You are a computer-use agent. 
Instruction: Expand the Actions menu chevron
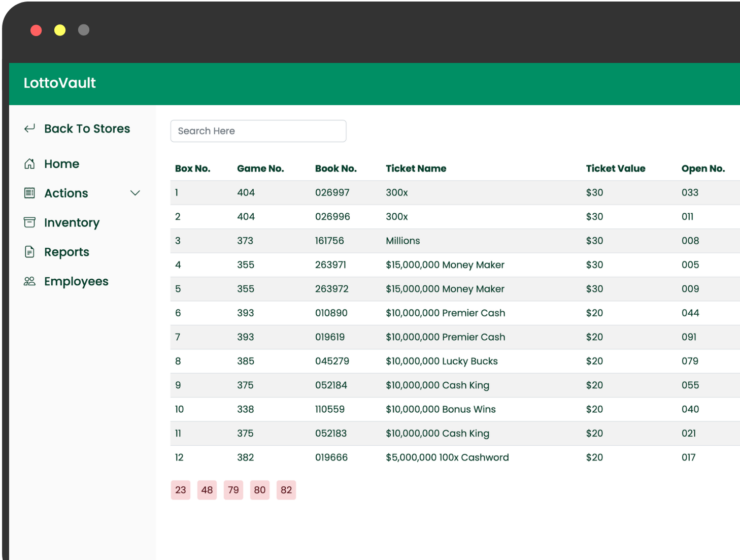[x=135, y=193]
